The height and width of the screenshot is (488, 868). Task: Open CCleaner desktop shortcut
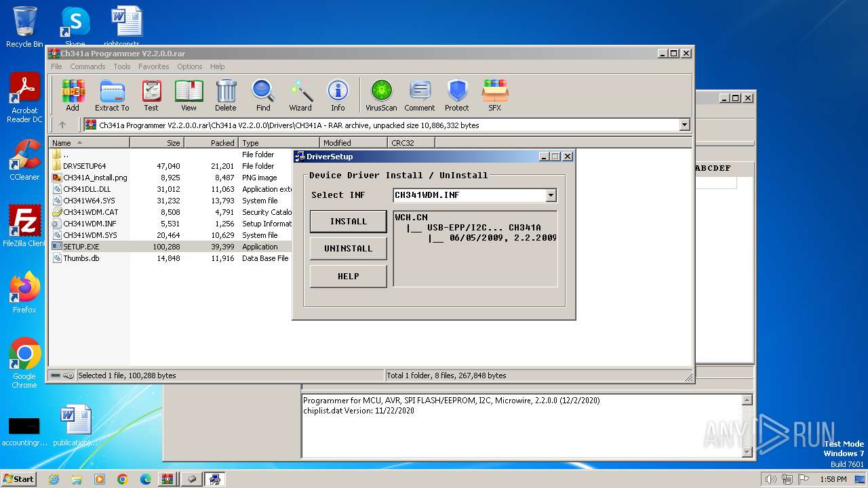(24, 160)
